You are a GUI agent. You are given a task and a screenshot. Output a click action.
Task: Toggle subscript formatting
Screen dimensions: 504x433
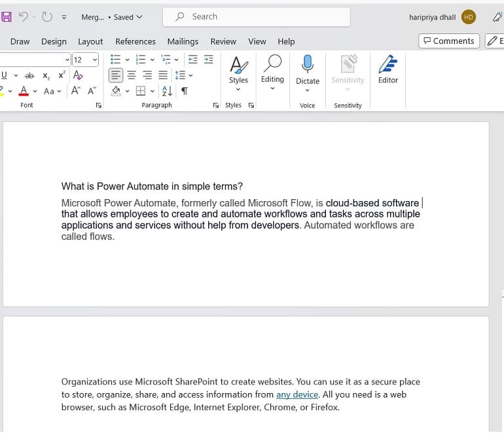46,75
